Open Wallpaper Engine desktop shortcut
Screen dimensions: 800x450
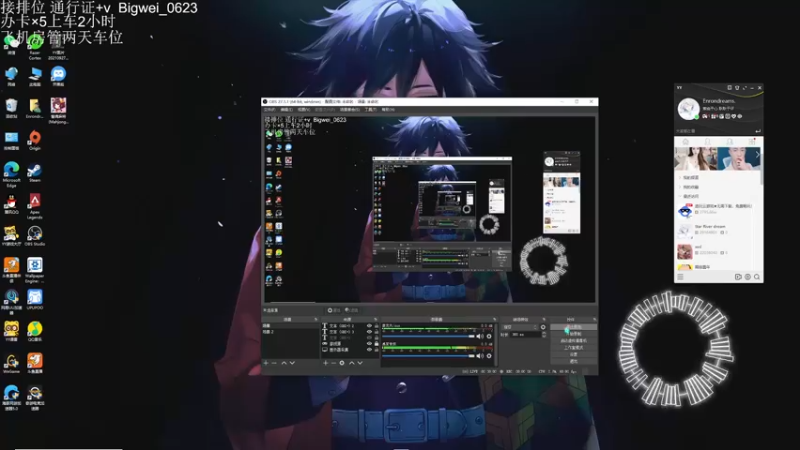coord(35,270)
